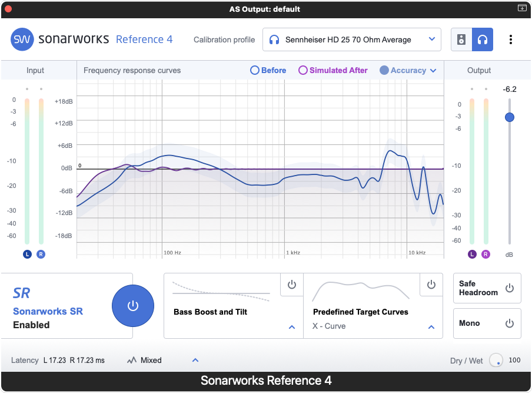Viewport: 532px width, 393px height.
Task: Expand the Bass Boost and Tilt panel
Action: coord(292,327)
